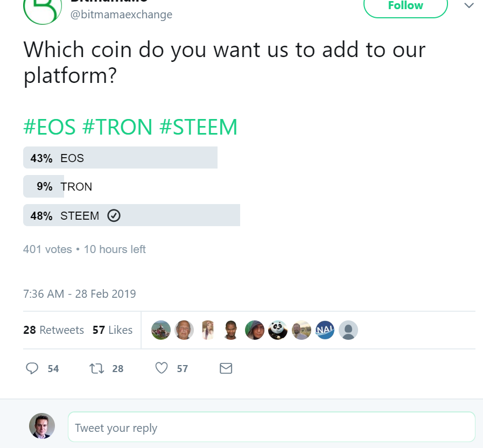
Task: Click the gray default silhouette liker avatar
Action: pos(348,330)
